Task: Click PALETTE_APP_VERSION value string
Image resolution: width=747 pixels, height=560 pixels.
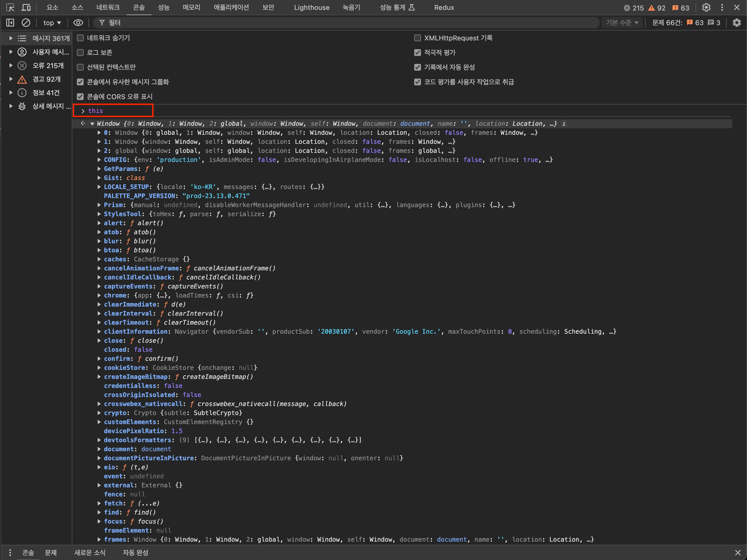Action: 216,196
